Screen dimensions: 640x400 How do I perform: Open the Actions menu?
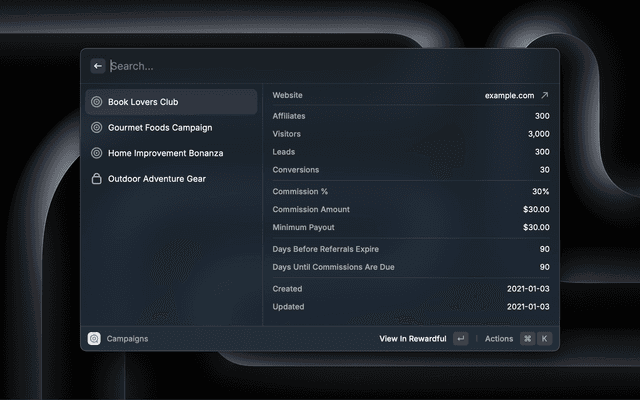[499, 339]
